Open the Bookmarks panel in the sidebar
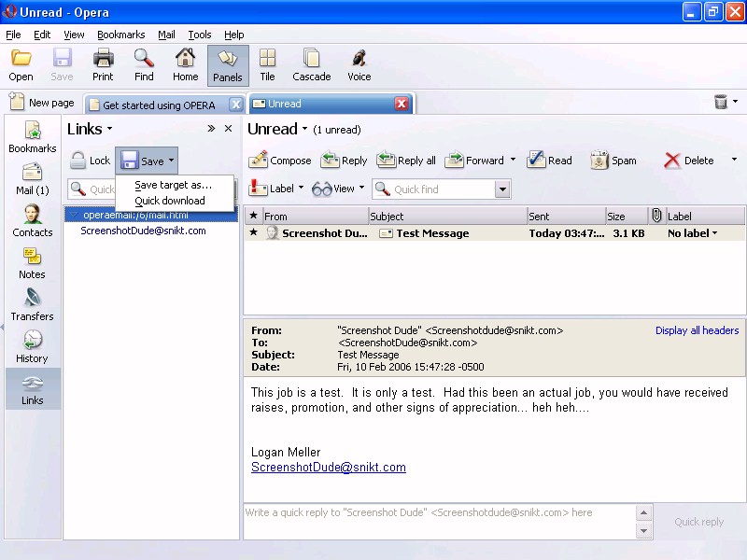 point(33,136)
